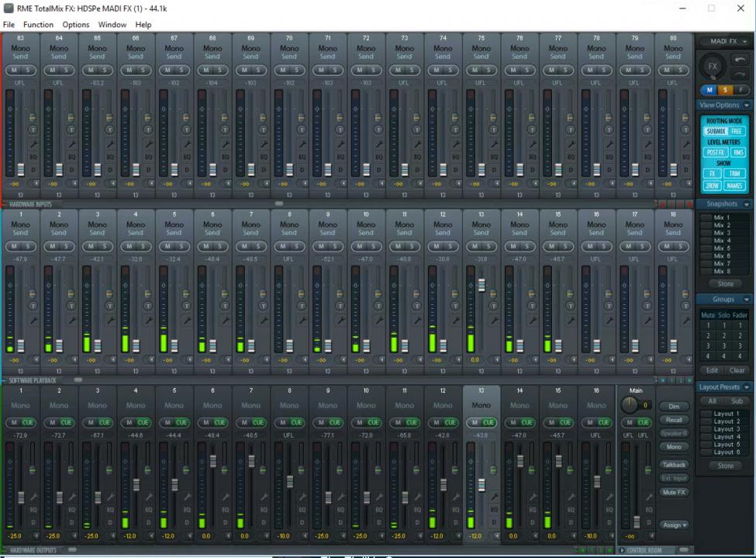This screenshot has height=558, width=756.
Task: Collapse the View Options section
Action: (747, 106)
